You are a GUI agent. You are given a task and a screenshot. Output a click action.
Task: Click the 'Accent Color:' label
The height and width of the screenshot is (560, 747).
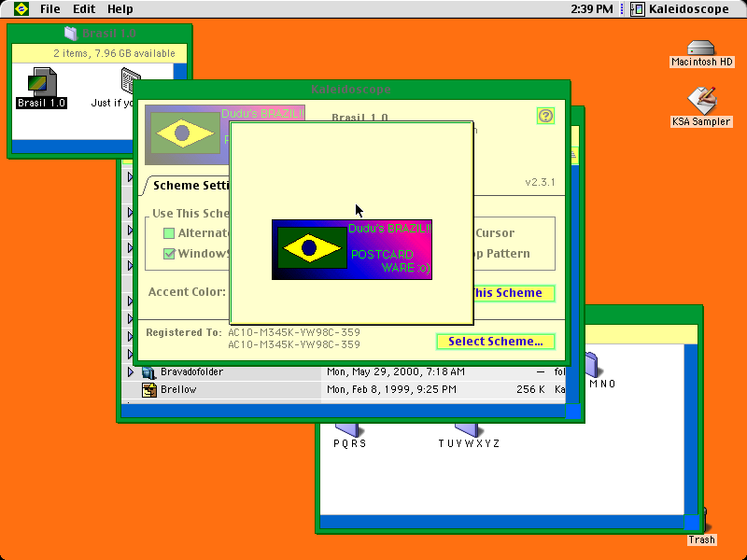click(187, 292)
